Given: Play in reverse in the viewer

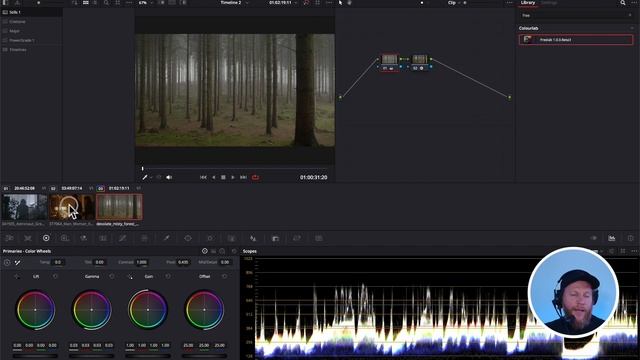Looking at the screenshot, I should click(x=213, y=177).
